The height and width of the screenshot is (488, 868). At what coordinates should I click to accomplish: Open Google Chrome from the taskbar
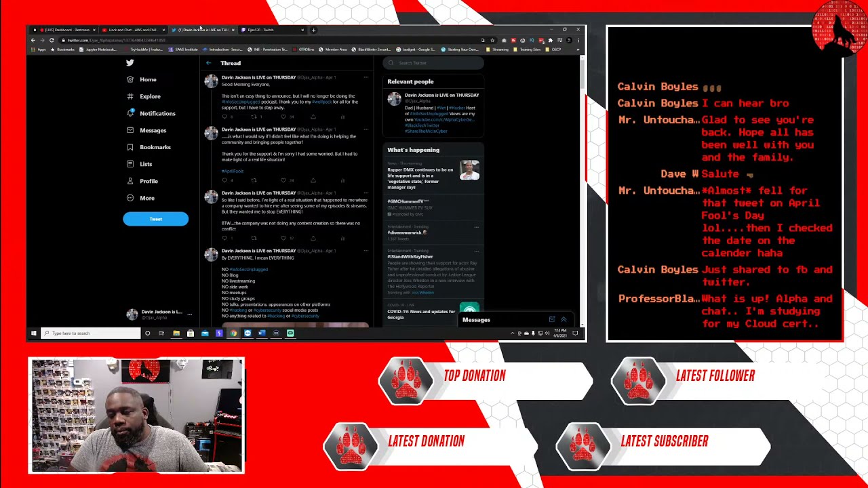click(x=233, y=333)
